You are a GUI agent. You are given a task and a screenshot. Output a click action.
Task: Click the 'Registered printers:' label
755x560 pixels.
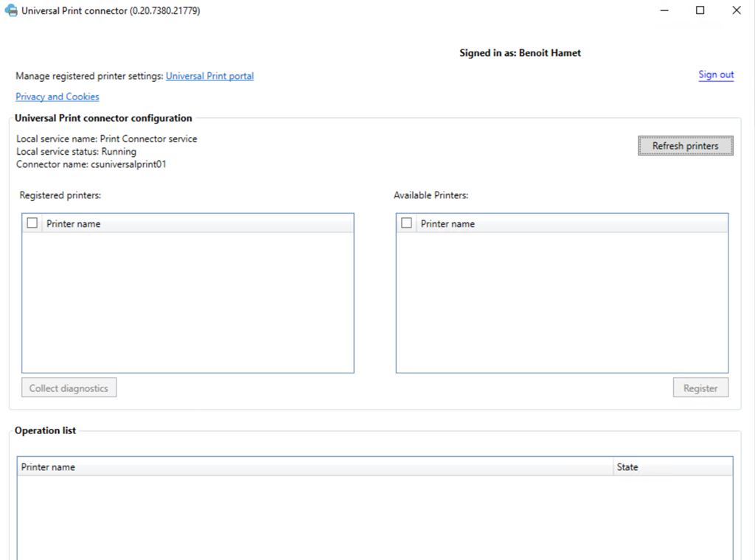tap(60, 195)
